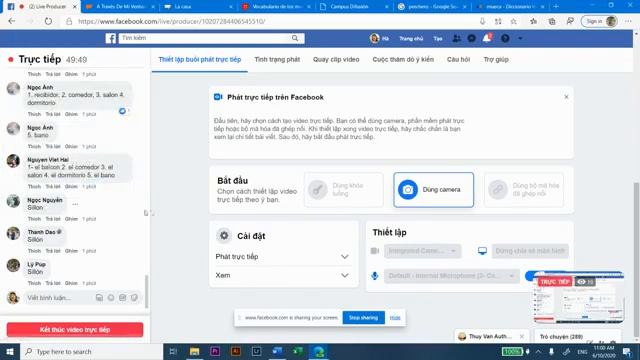This screenshot has height=360, width=640.
Task: Click Thích under Ly Pup's comment
Action: [34, 283]
